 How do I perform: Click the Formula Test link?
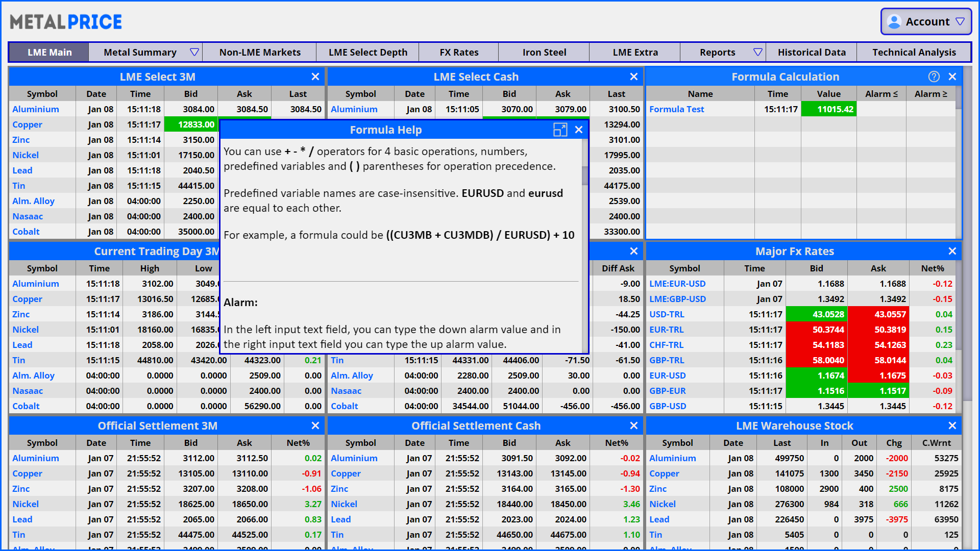676,109
